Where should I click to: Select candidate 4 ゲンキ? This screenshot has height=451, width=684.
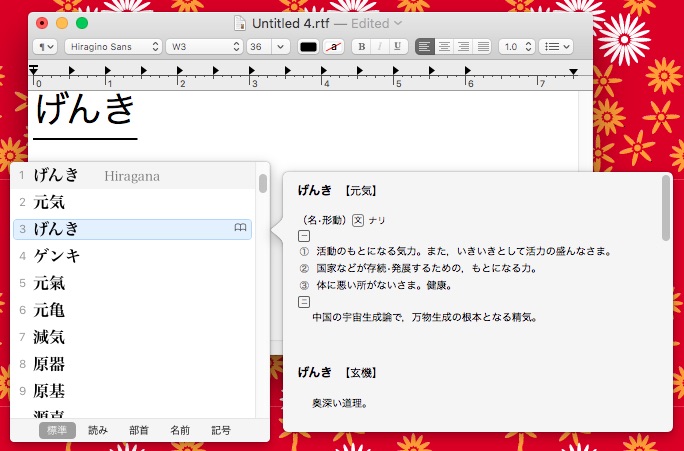tap(133, 256)
